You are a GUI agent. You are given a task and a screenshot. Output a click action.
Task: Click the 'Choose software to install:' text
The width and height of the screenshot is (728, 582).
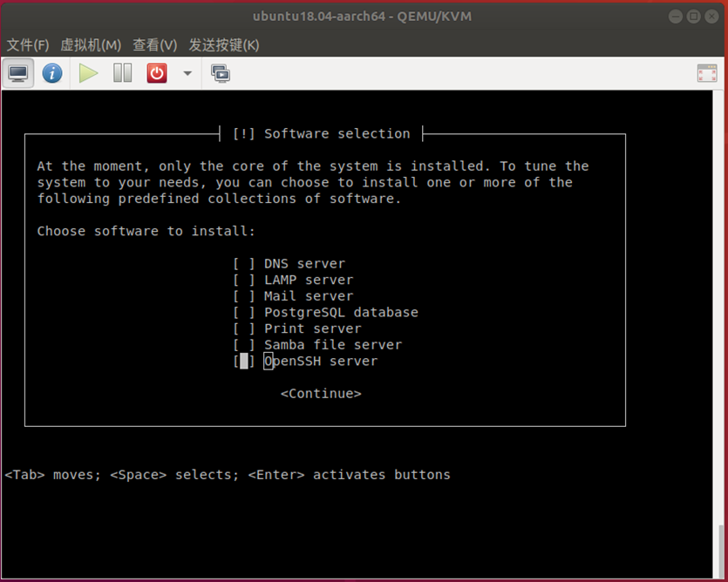[x=146, y=231]
